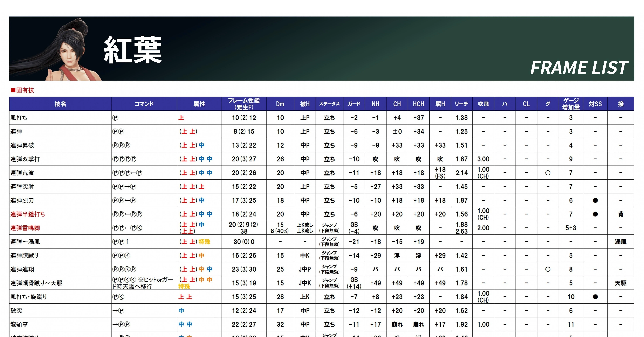Click the move name 風打ち in the first row
The width and height of the screenshot is (644, 337).
coord(19,118)
